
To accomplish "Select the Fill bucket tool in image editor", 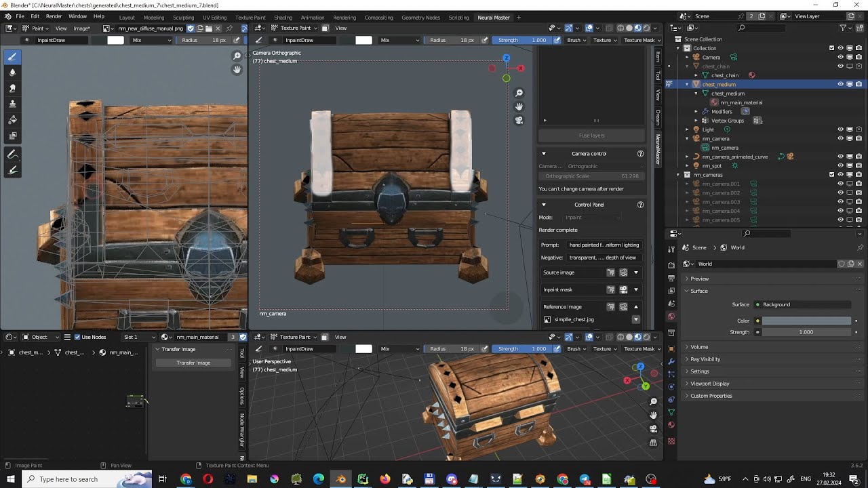I will pyautogui.click(x=12, y=120).
